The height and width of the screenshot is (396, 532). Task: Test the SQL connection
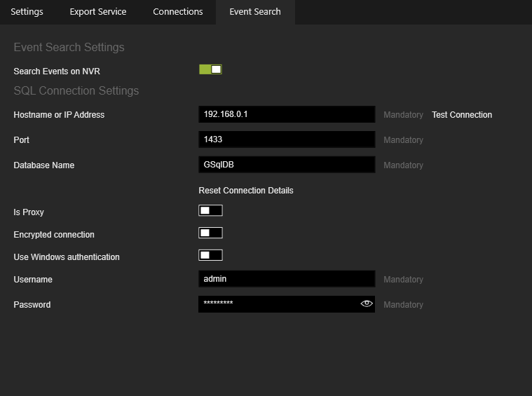point(462,115)
